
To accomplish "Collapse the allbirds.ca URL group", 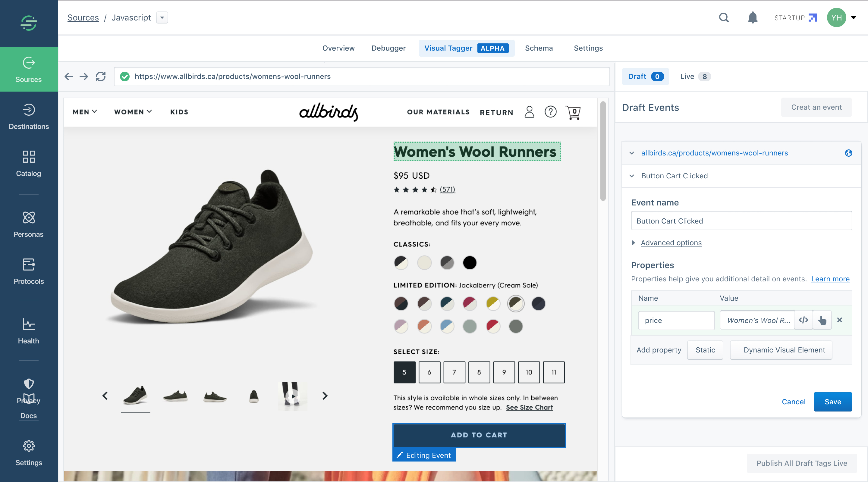I will (x=632, y=153).
